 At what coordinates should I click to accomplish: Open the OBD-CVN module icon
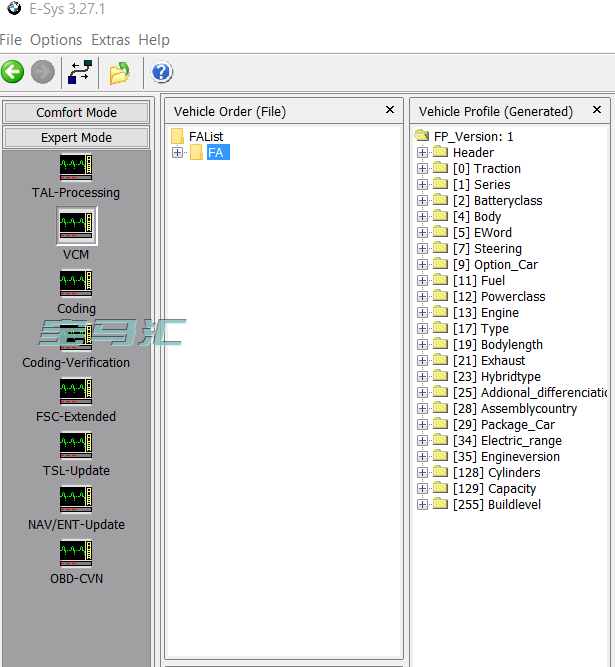coord(76,553)
